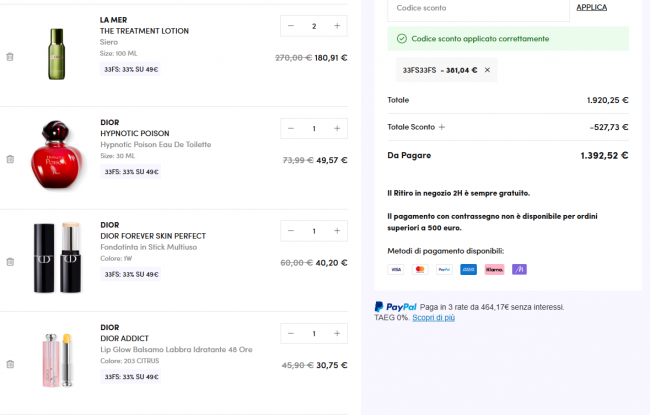Click the discounted price 180,91 €
Screen dimensions: 650x415
tap(331, 58)
